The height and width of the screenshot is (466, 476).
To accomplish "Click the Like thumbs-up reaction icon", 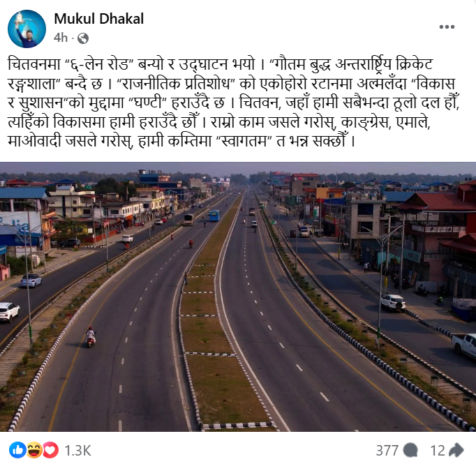I will click(17, 450).
